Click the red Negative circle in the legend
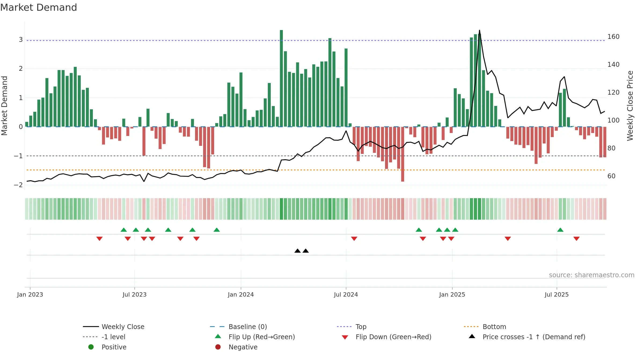This screenshot has height=362, width=644. (x=218, y=347)
